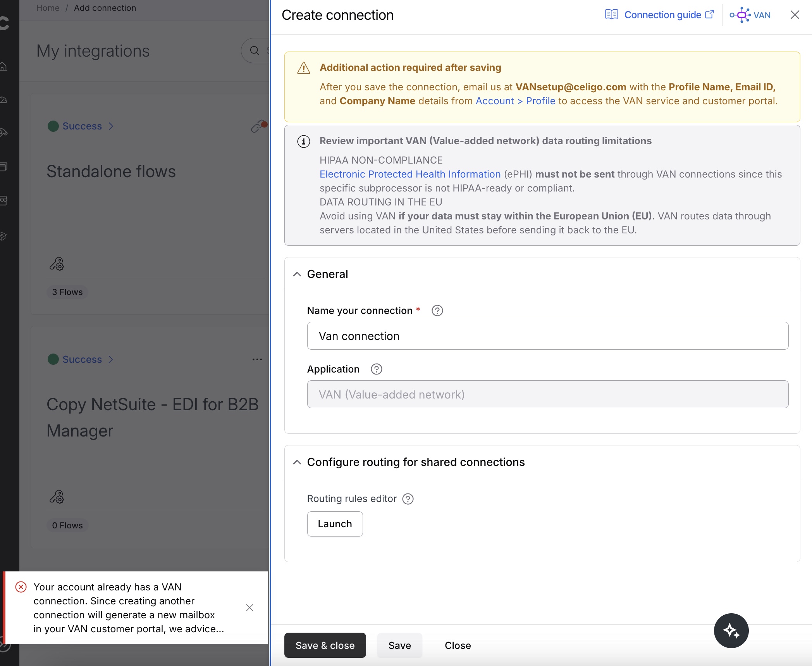Click the Home icon in left sidebar
Screen dimensions: 812x666
tap(3, 66)
